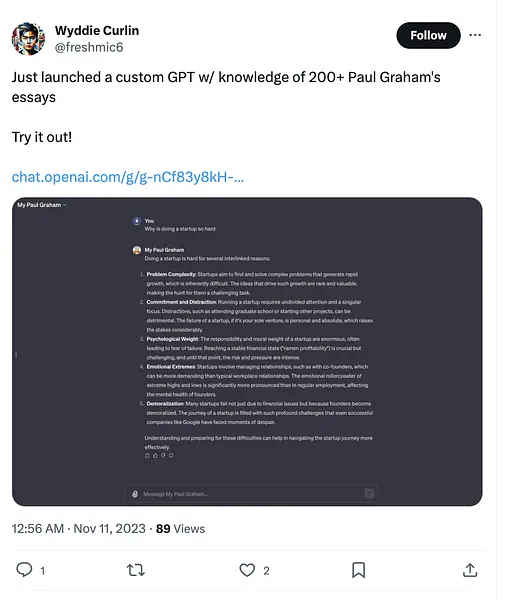Regenerate the response via the refresh icon

(x=171, y=456)
